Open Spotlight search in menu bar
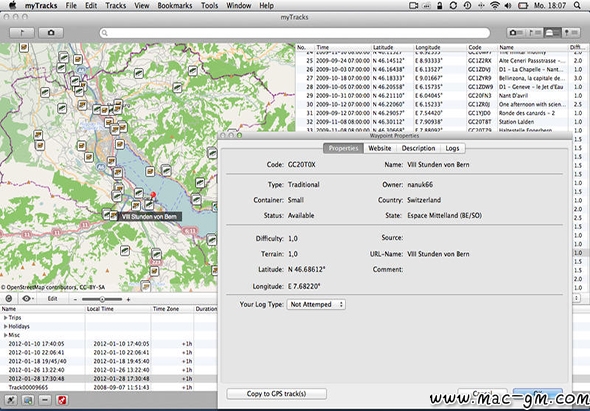Screen dimensions: 590x411 577,5
